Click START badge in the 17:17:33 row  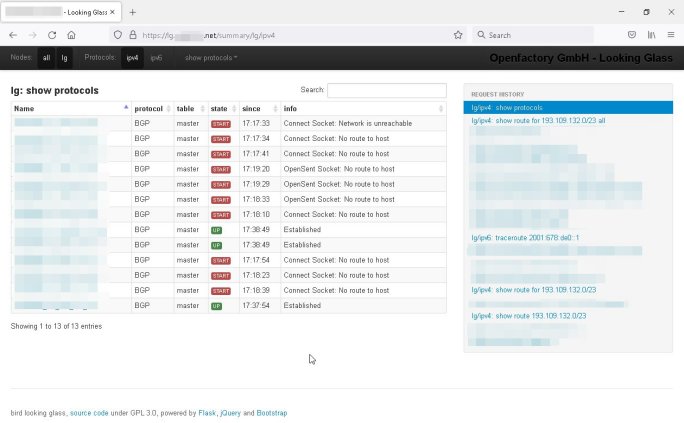tap(221, 124)
